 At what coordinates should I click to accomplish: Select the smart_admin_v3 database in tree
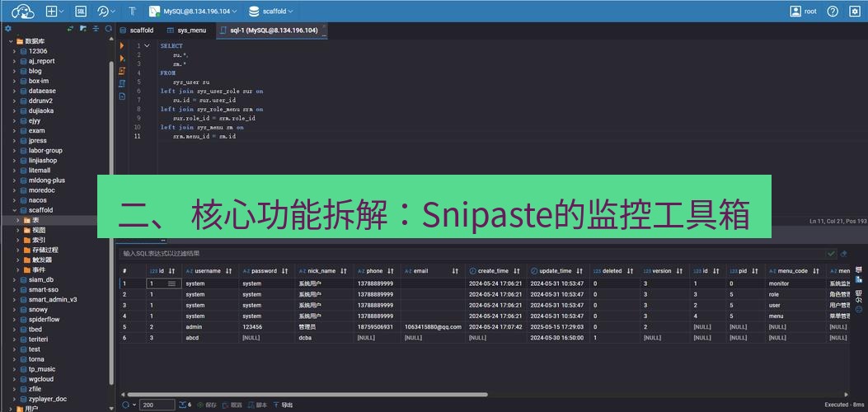pyautogui.click(x=53, y=300)
